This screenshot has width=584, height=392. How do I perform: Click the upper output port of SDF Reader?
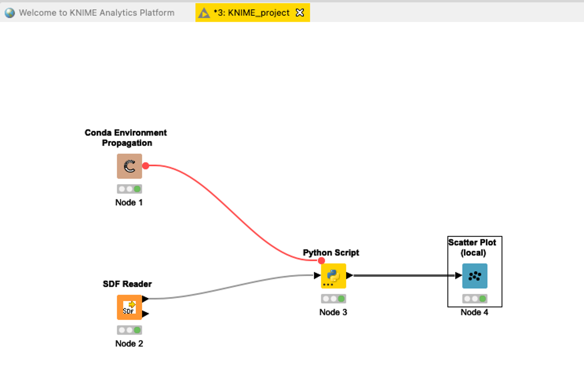[145, 299]
